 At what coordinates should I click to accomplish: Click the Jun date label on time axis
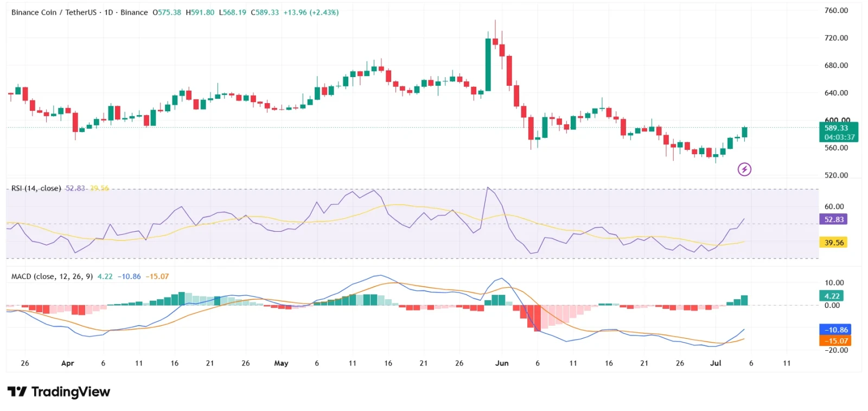[x=502, y=363]
